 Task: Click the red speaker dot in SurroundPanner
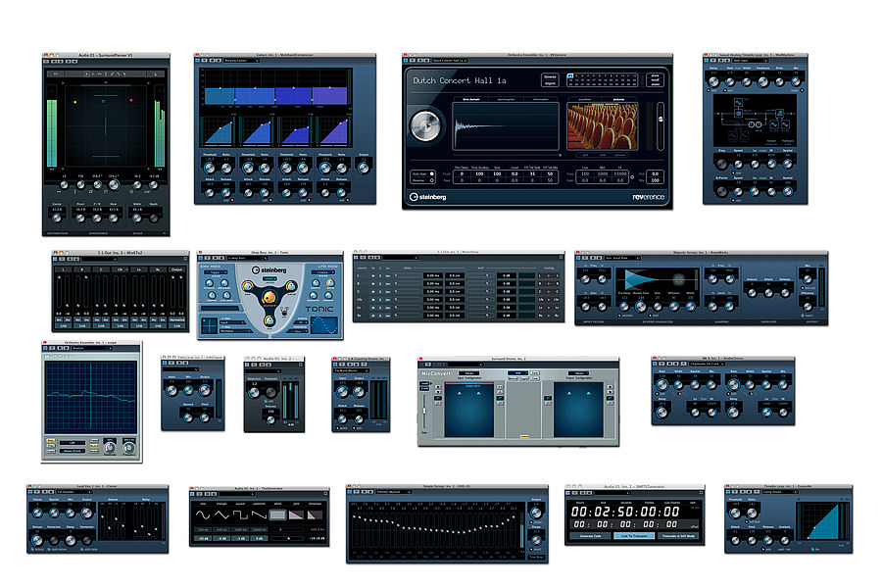click(131, 100)
